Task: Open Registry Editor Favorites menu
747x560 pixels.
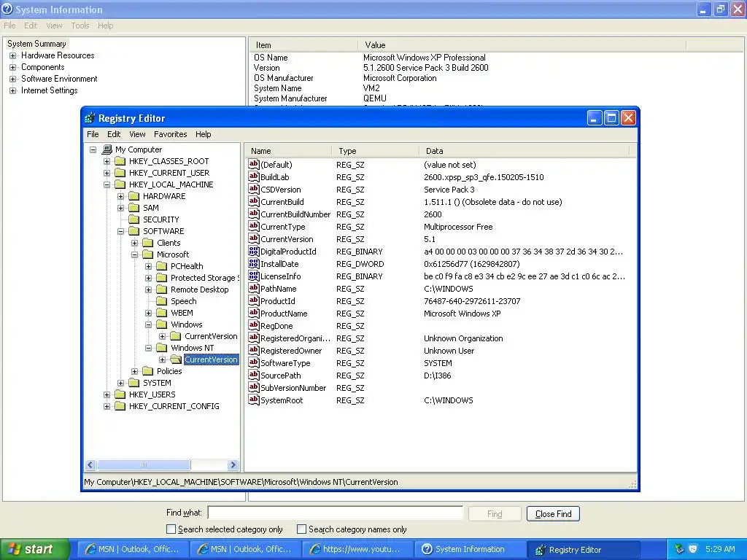Action: (x=171, y=134)
